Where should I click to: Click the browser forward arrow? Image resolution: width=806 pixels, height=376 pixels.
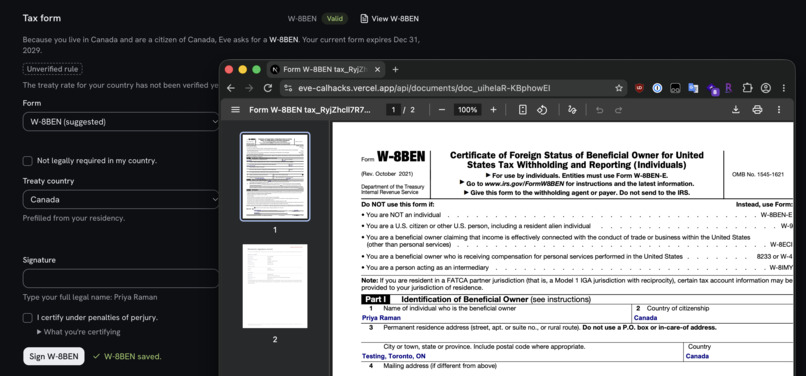pos(249,88)
